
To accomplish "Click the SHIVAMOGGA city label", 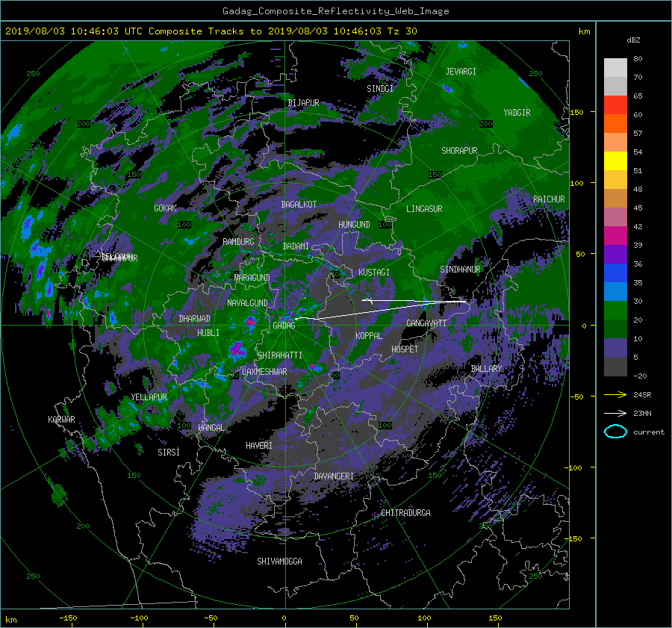I will [x=279, y=561].
